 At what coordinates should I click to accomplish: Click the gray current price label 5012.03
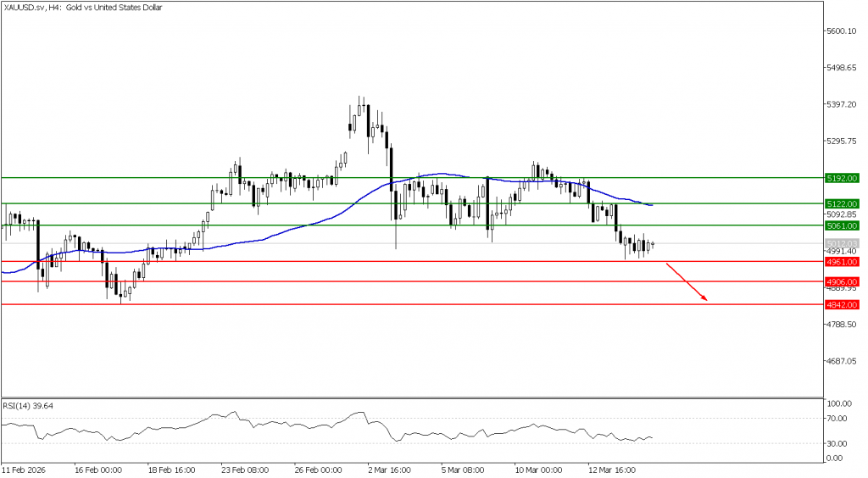click(842, 243)
